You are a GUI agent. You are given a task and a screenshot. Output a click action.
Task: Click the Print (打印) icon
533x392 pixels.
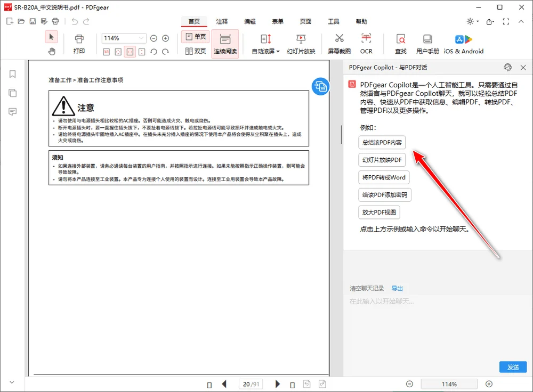(x=79, y=43)
